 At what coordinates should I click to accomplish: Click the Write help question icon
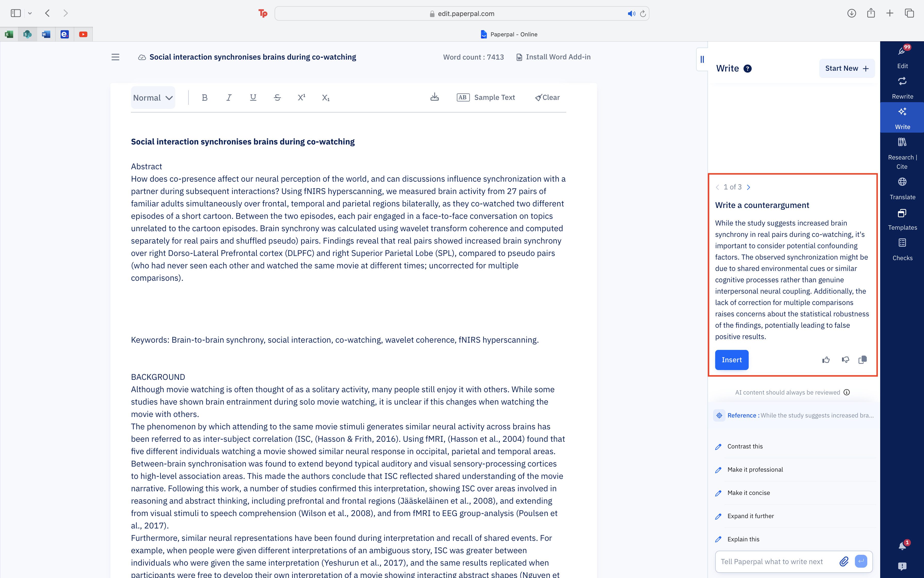(x=748, y=68)
